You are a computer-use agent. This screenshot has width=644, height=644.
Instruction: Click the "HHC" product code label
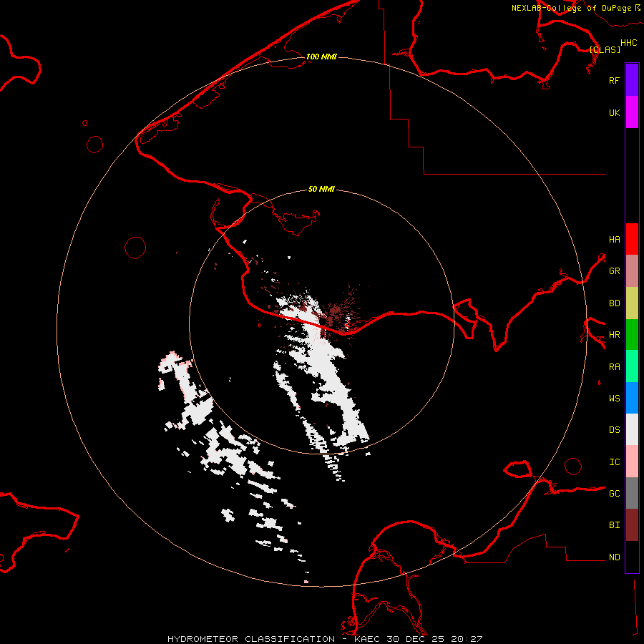pos(629,43)
